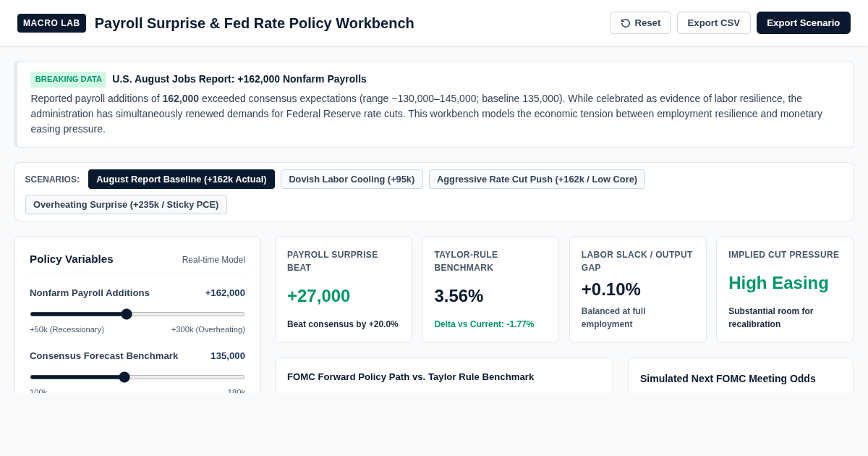Click Balanced at full employment text
The height and width of the screenshot is (456, 868).
click(x=613, y=318)
